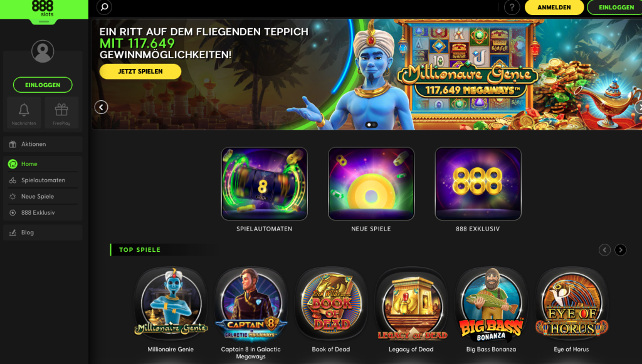Open Spielautomaten in sidebar menu
Screen dimensions: 642x364
[43, 180]
